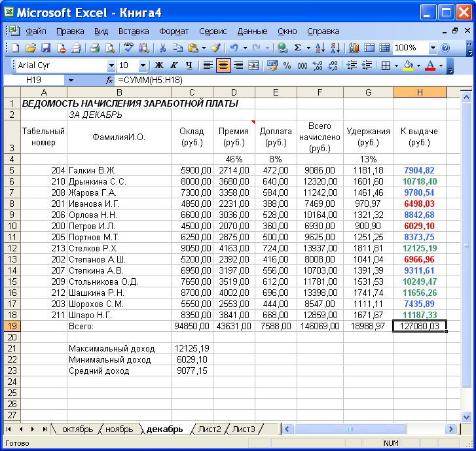The height and width of the screenshot is (451, 476).
Task: Click the fx insert function button
Action: (109, 81)
